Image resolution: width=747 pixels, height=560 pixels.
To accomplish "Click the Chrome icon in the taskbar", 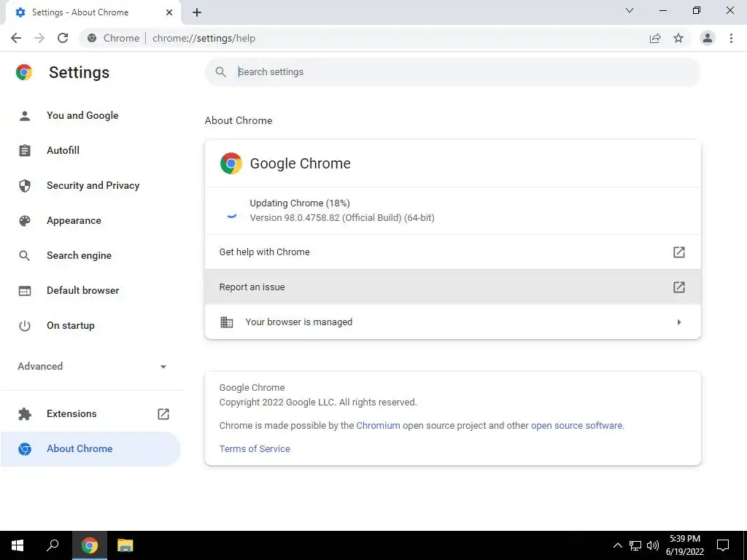I will click(x=90, y=545).
